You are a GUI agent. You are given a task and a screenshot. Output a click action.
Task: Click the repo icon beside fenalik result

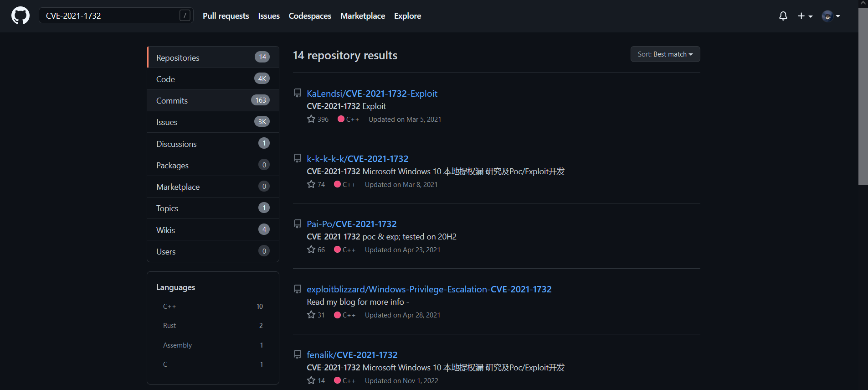coord(298,354)
